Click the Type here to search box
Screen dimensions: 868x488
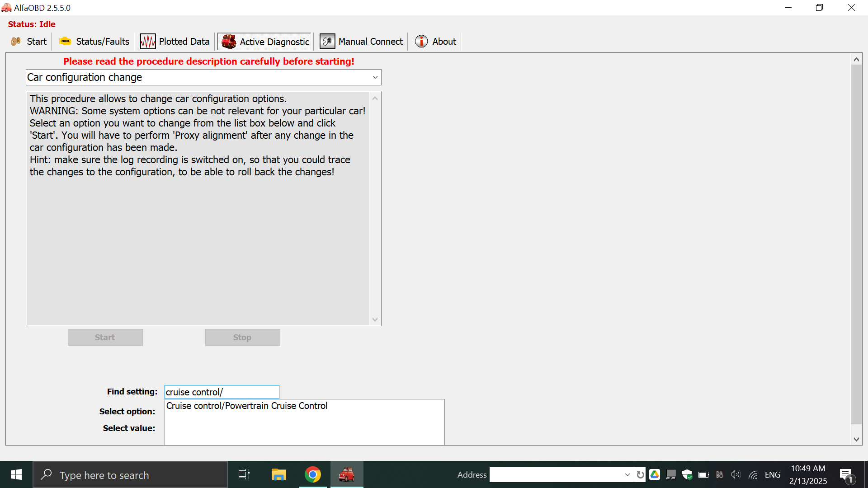click(x=130, y=474)
